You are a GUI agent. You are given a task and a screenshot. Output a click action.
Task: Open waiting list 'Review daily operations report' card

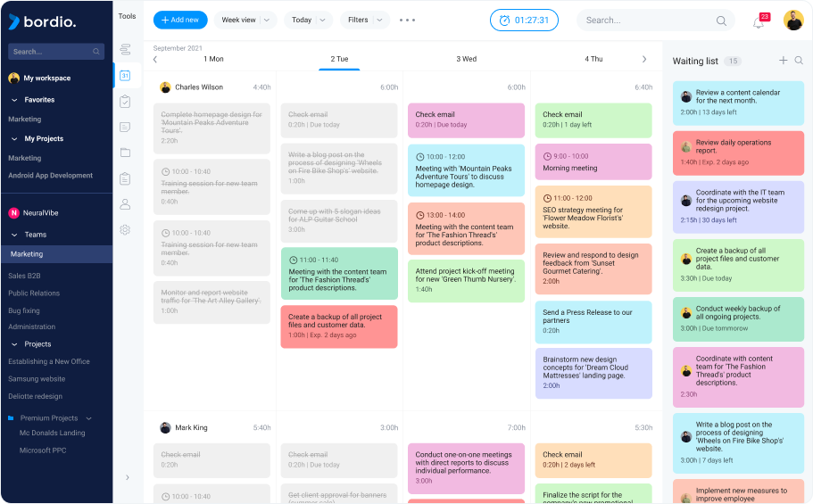[738, 153]
